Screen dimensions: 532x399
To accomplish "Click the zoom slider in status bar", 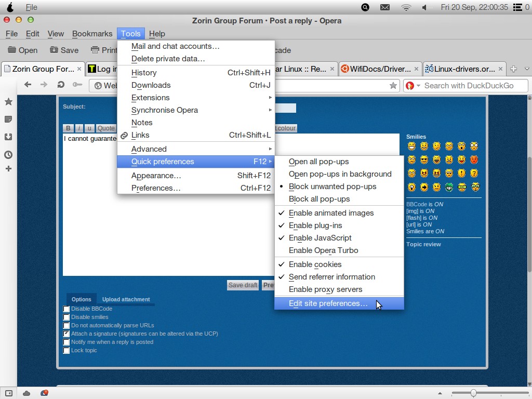I will point(473,393).
